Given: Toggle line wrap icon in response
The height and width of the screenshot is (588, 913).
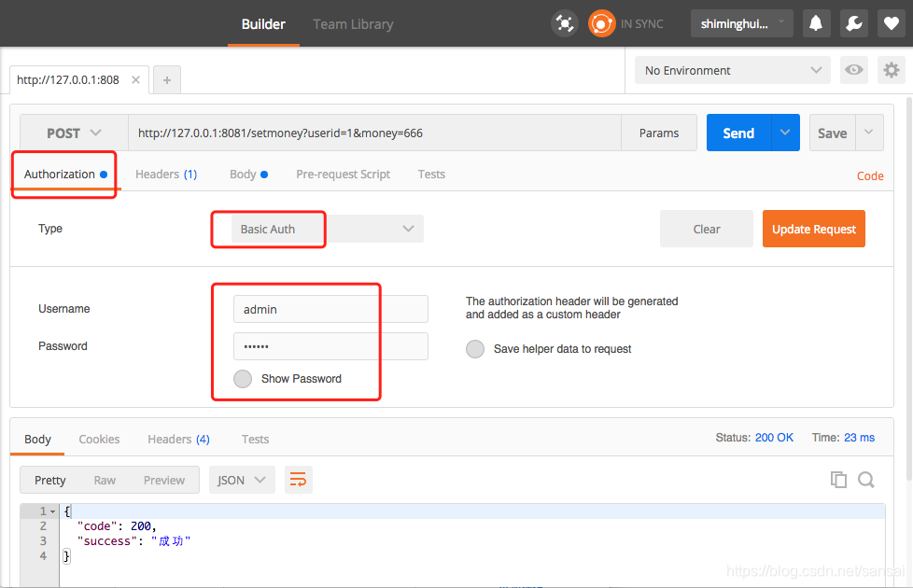Looking at the screenshot, I should 298,480.
